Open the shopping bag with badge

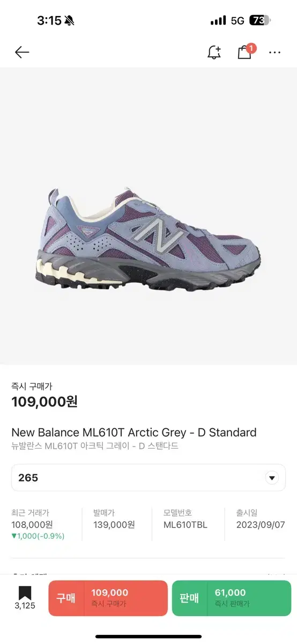pos(246,52)
